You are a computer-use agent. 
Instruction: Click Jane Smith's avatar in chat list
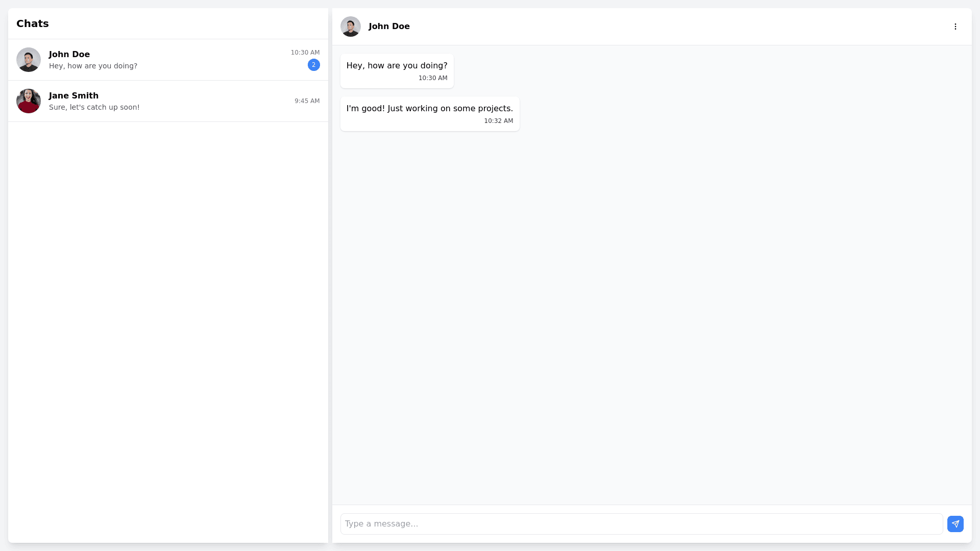(x=29, y=101)
